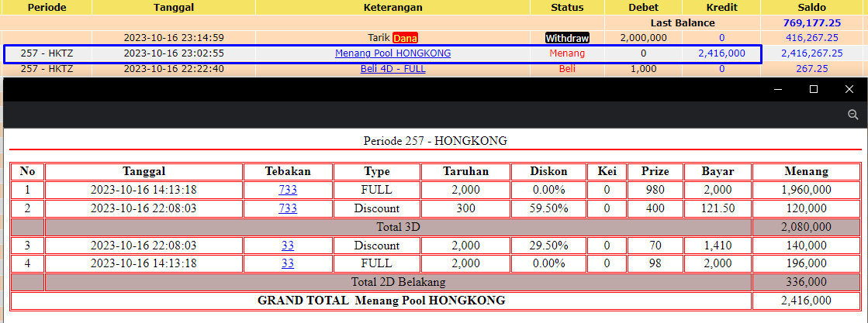Screen dimensions: 868x323
Task: Click the red Dana label
Action: 405,38
